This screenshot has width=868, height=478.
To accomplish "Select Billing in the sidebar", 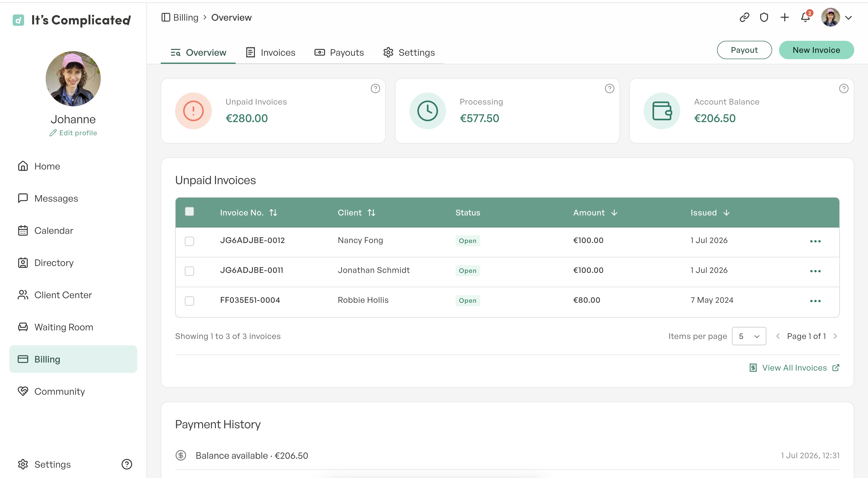I will 73,359.
